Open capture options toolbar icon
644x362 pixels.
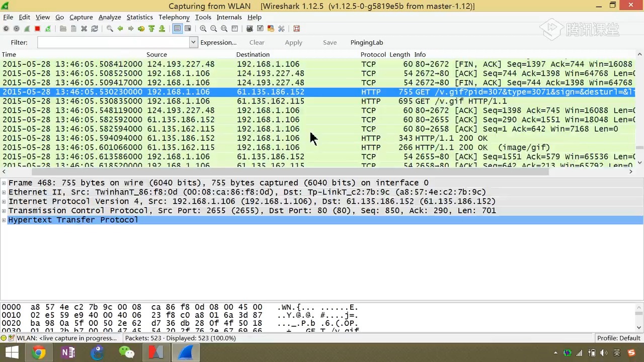tap(16, 29)
